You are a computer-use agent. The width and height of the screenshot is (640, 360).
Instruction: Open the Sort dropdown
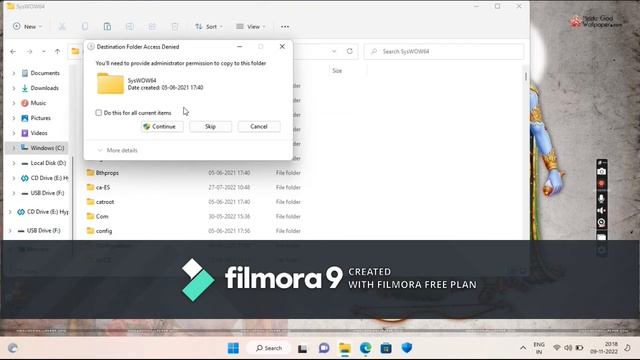coord(209,27)
